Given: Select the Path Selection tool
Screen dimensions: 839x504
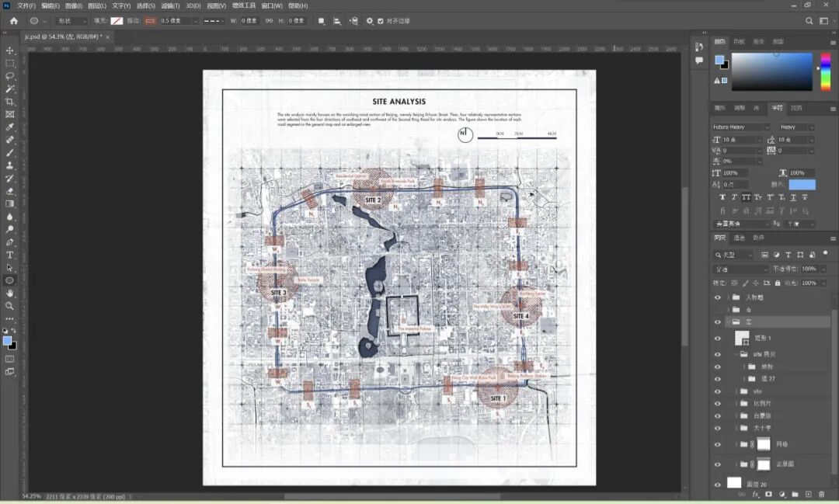Looking at the screenshot, I should 9,267.
